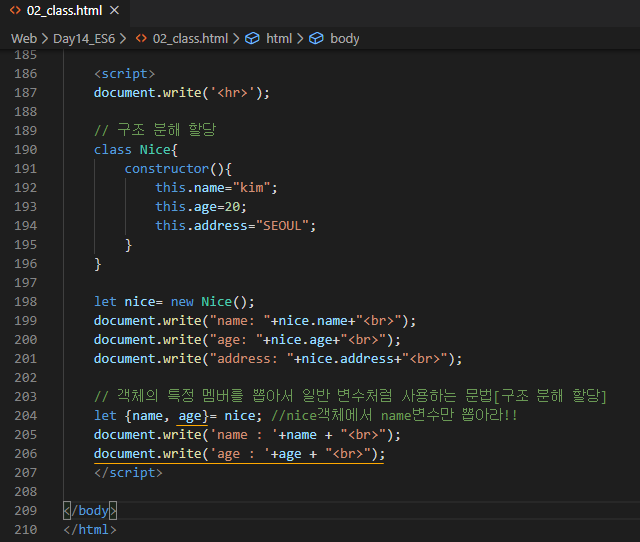
Task: Click the comment '//nice객체에서 name변수만 뽑아라!!'
Action: [x=394, y=415]
